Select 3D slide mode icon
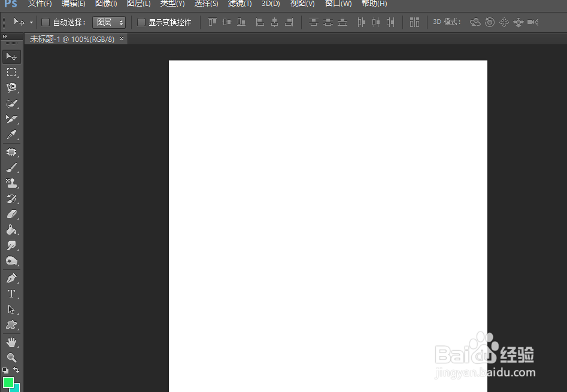This screenshot has height=392, width=567. click(x=518, y=22)
